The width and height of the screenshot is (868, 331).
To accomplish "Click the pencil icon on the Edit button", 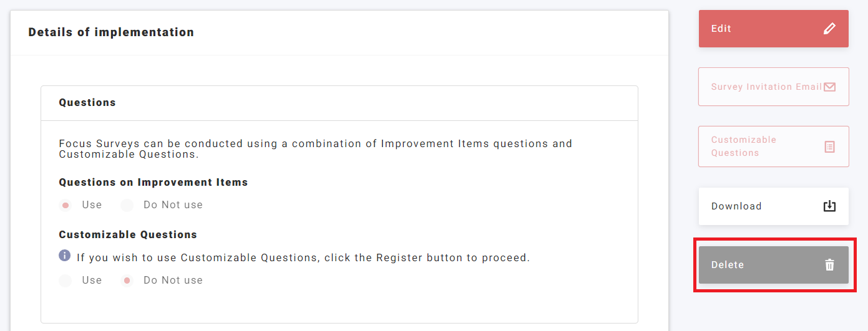I will tap(829, 29).
